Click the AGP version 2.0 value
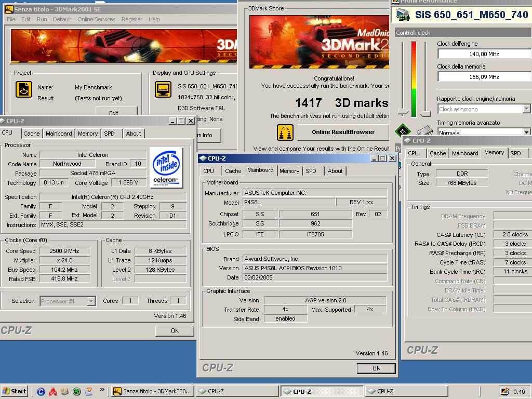 (325, 300)
